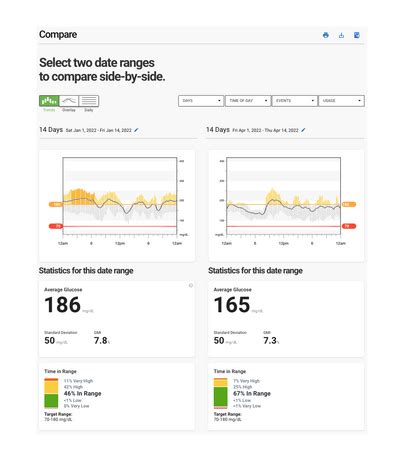Edit the Apr 1 – Apr 14 date range
414x468 pixels.
[303, 130]
